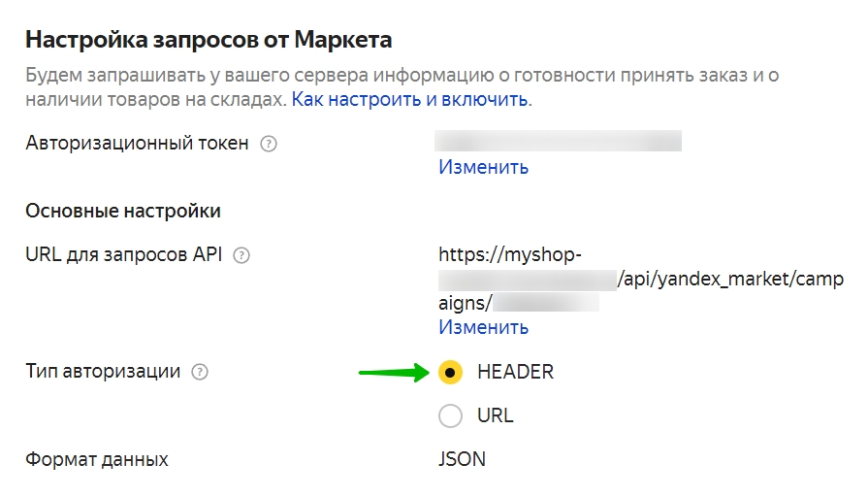
Task: Show help hint next to Тип авторизации
Action: pos(200,372)
